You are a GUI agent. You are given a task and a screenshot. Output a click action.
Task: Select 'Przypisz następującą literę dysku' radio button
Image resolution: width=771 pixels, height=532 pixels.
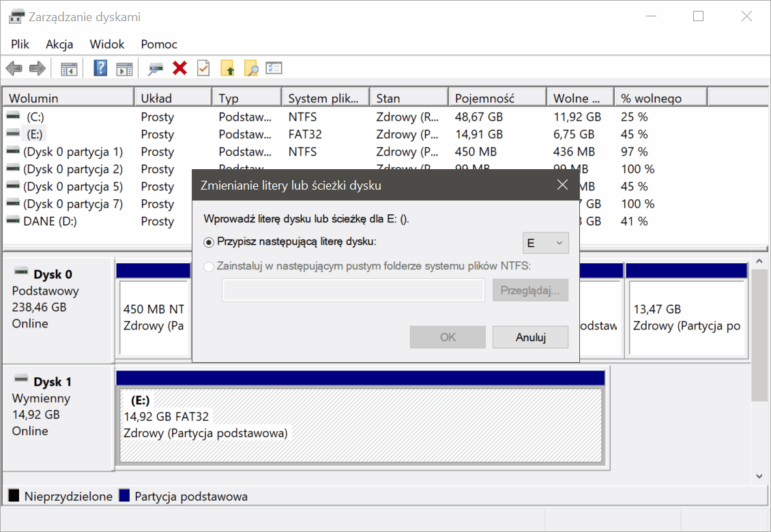[209, 242]
